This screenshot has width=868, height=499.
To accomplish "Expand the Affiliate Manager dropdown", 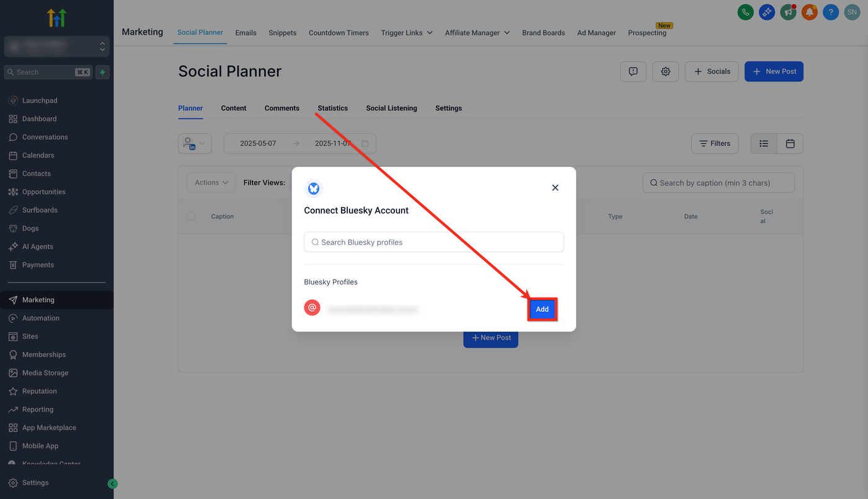I will (477, 33).
